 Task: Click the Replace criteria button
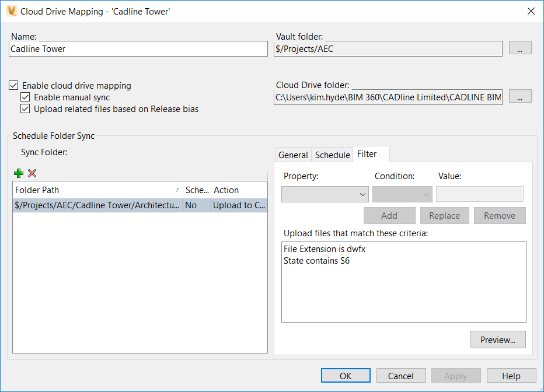point(444,216)
